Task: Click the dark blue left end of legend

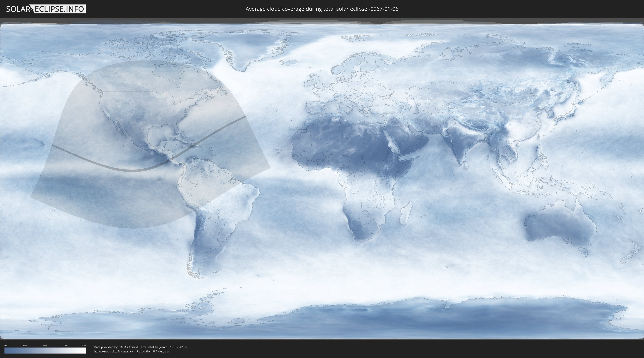Action: click(6, 350)
